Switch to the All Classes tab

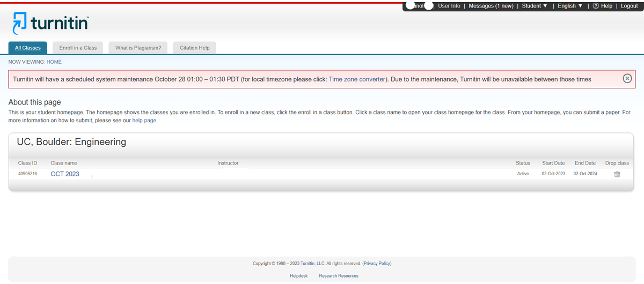click(x=28, y=48)
